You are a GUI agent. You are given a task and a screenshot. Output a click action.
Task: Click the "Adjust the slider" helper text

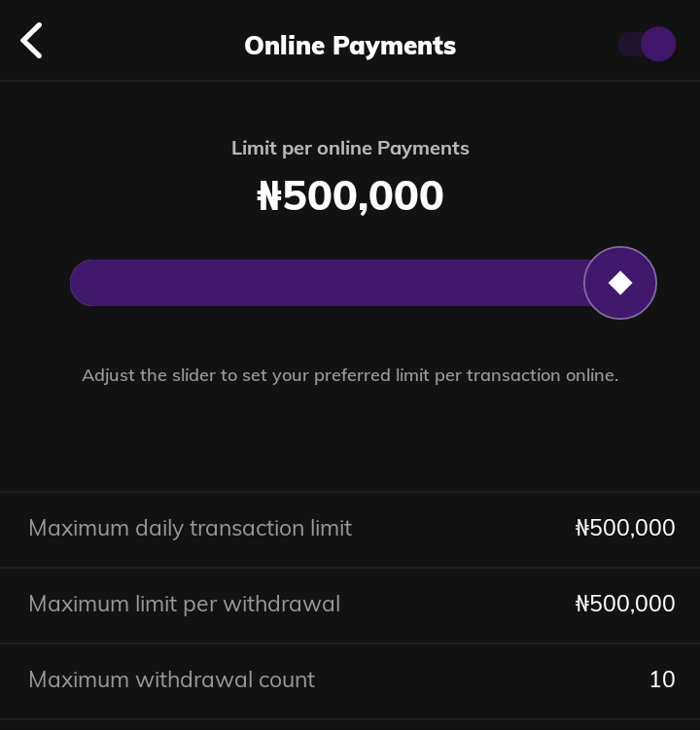pos(350,375)
